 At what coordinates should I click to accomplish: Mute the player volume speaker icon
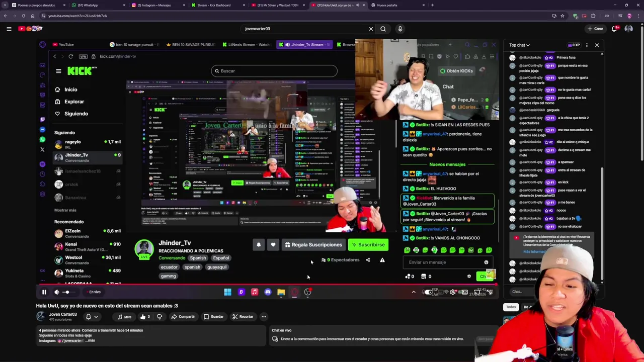[57, 292]
